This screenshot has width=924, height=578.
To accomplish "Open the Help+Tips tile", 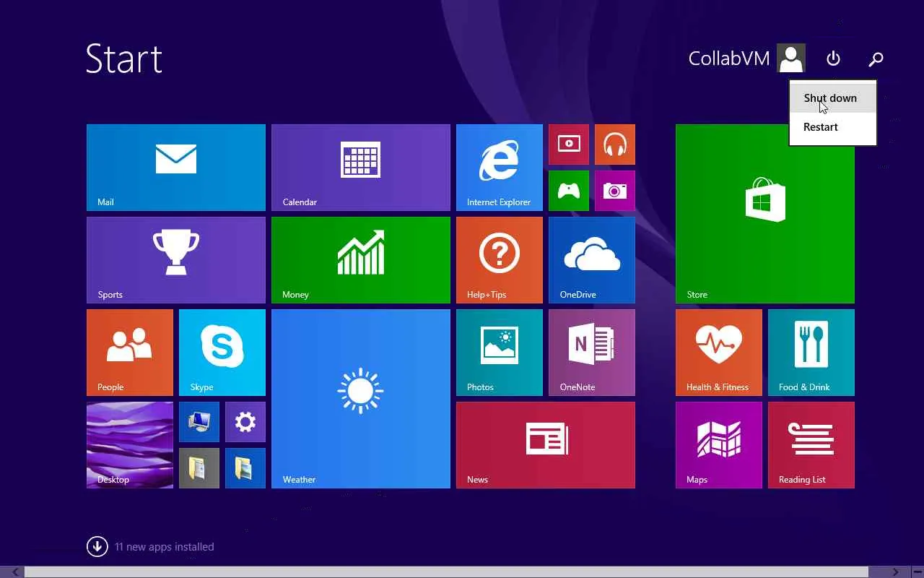I will click(500, 260).
